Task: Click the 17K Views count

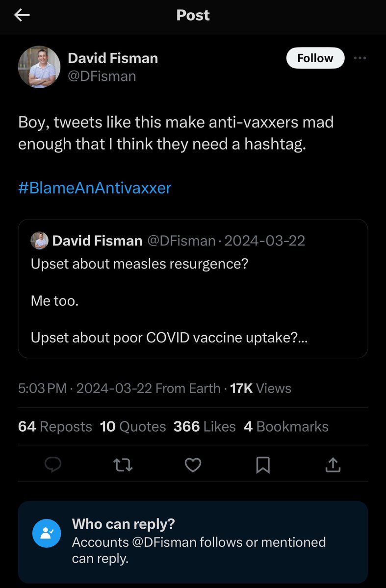Action: click(x=260, y=389)
